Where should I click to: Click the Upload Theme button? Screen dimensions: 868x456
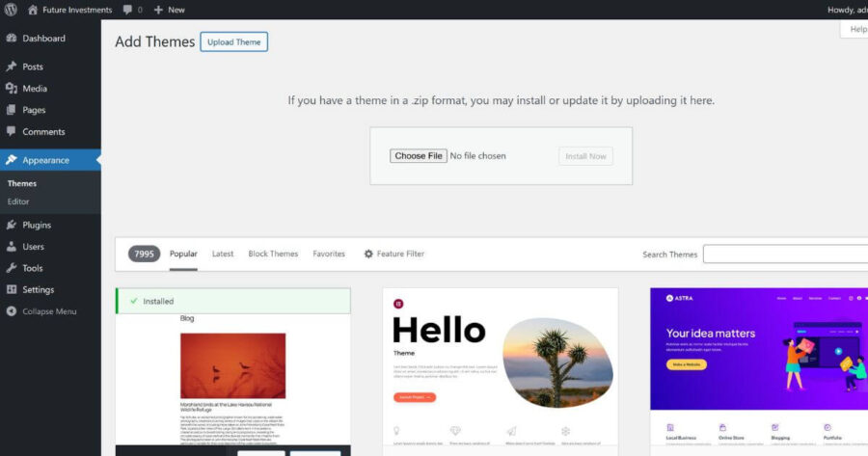tap(233, 42)
